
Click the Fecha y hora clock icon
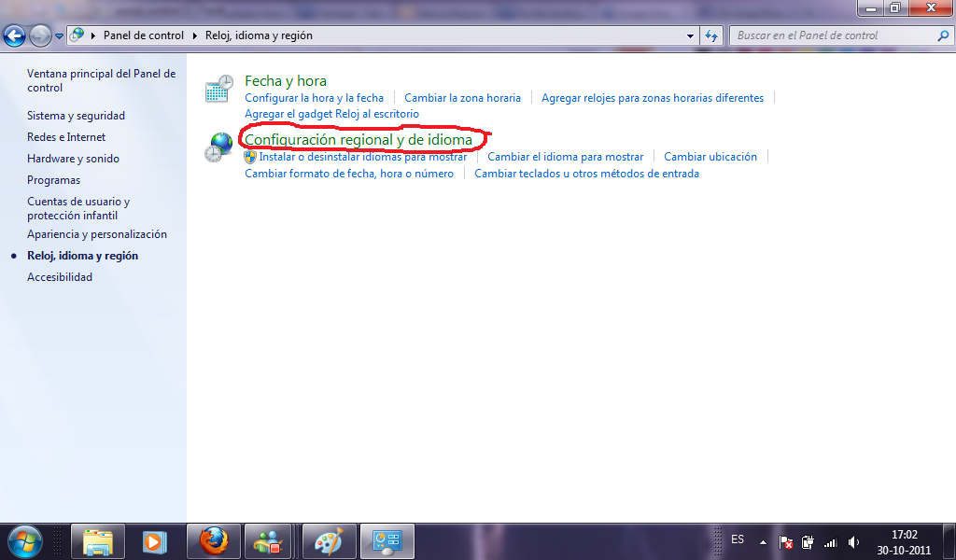pos(218,88)
